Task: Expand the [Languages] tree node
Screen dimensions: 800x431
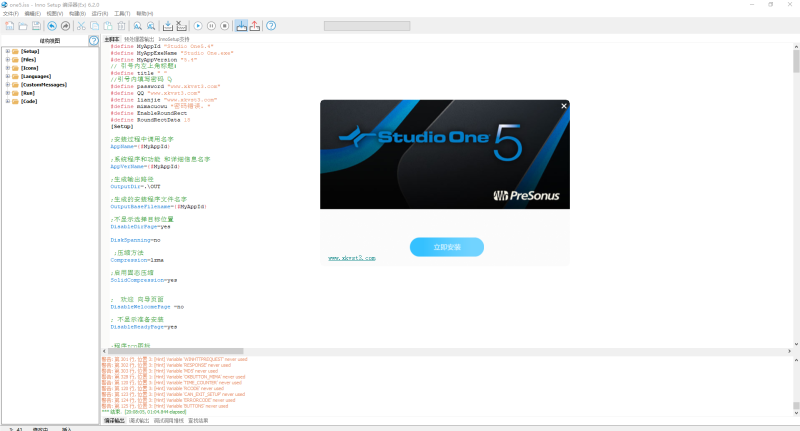Action: (8, 76)
